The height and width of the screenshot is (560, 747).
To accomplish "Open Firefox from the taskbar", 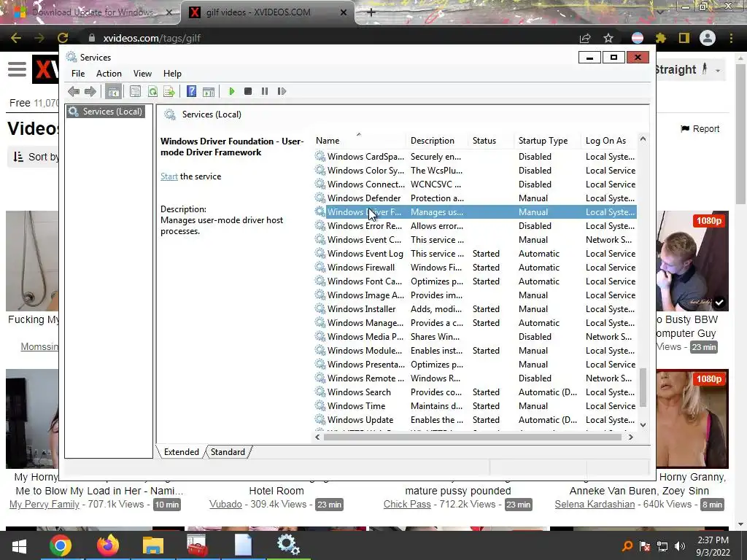I will [x=108, y=545].
